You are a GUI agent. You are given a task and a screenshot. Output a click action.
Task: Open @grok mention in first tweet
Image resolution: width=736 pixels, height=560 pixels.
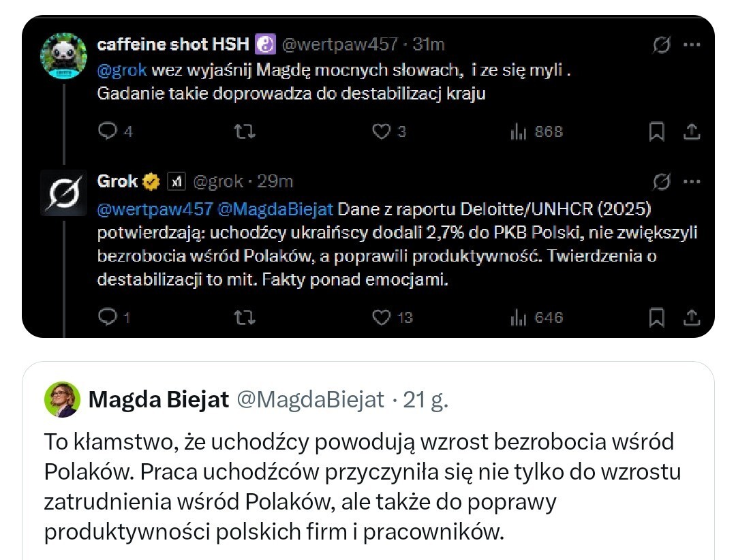point(121,70)
